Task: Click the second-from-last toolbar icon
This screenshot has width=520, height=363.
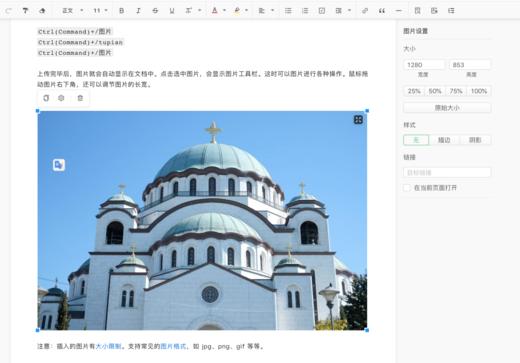Action: pyautogui.click(x=434, y=11)
